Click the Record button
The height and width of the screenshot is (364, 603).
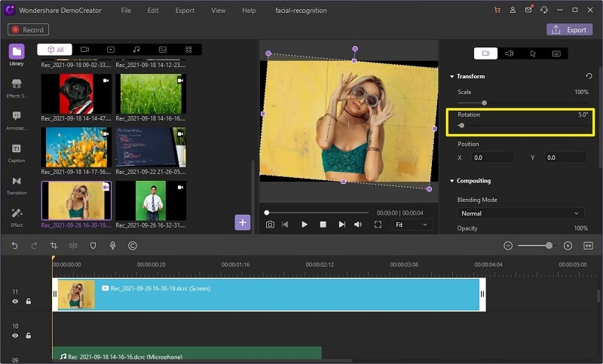[x=28, y=29]
